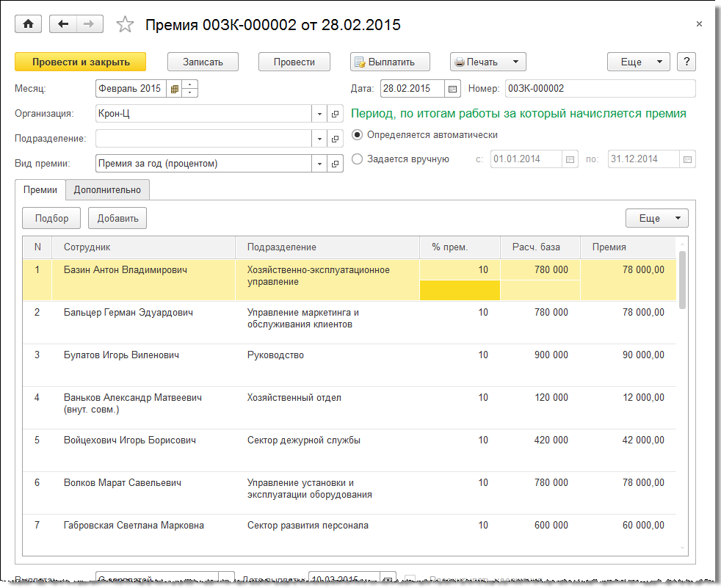Open the Вид премии record link icon
This screenshot has width=721, height=588.
point(336,163)
